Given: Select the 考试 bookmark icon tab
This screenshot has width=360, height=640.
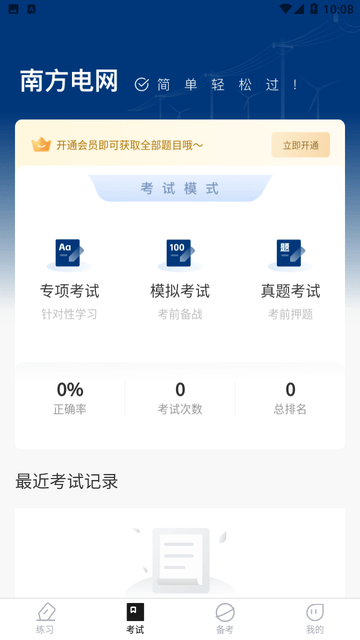Looking at the screenshot, I should tap(135, 618).
